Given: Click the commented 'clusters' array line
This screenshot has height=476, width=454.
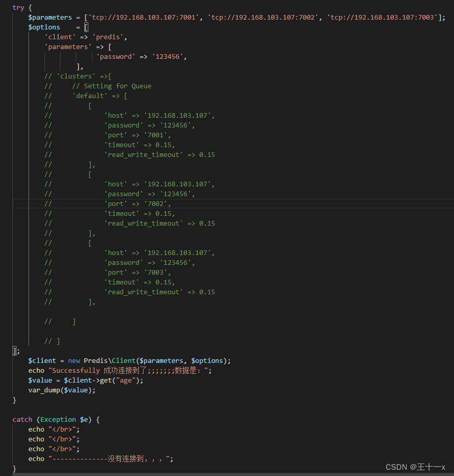Looking at the screenshot, I should tap(77, 75).
